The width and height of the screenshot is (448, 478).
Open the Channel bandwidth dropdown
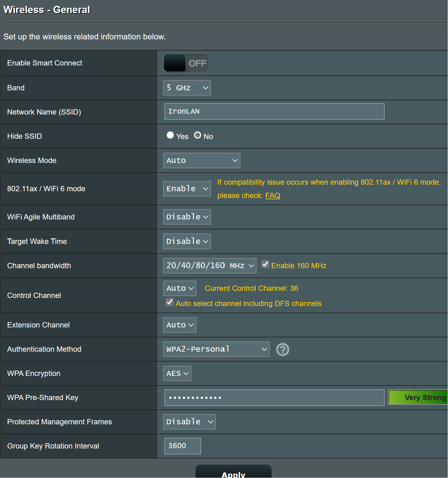pos(210,266)
